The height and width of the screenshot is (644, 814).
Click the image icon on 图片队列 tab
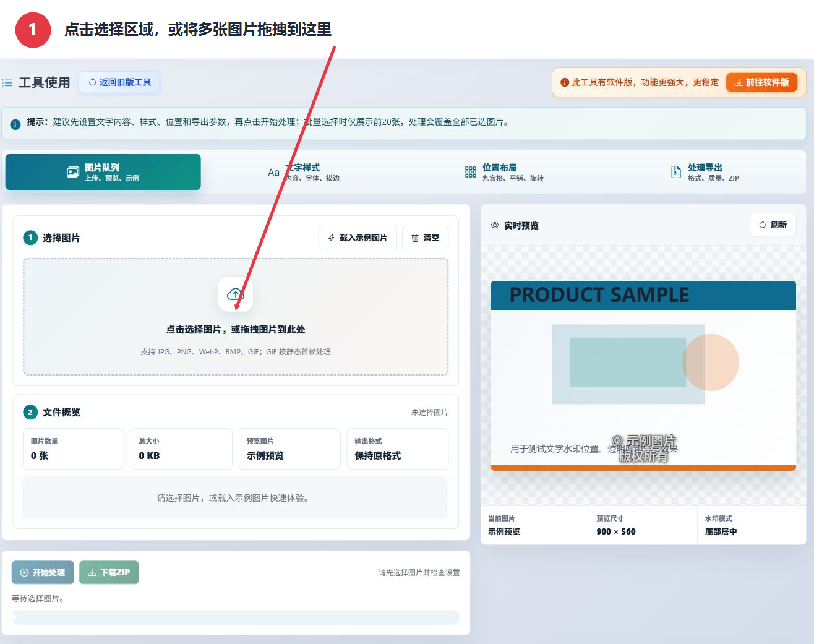click(73, 173)
